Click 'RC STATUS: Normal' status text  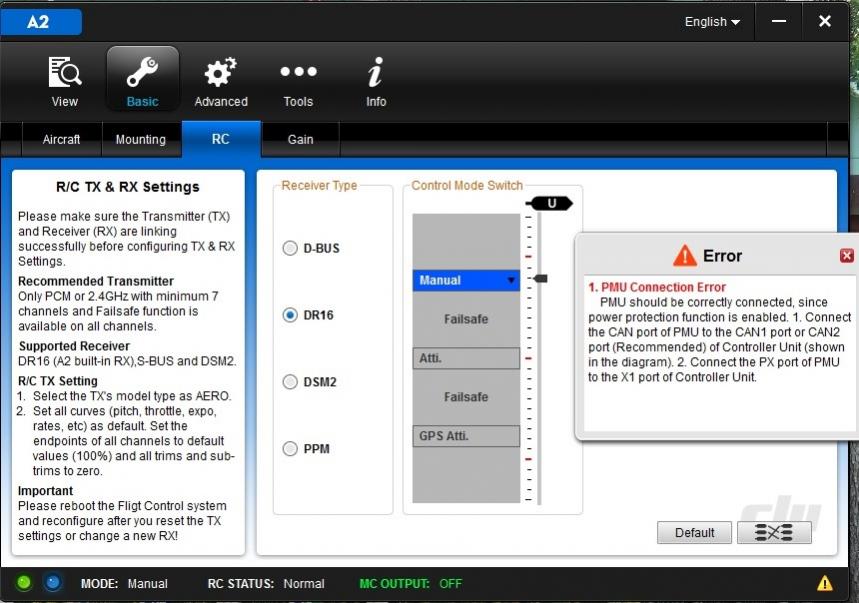coord(266,584)
